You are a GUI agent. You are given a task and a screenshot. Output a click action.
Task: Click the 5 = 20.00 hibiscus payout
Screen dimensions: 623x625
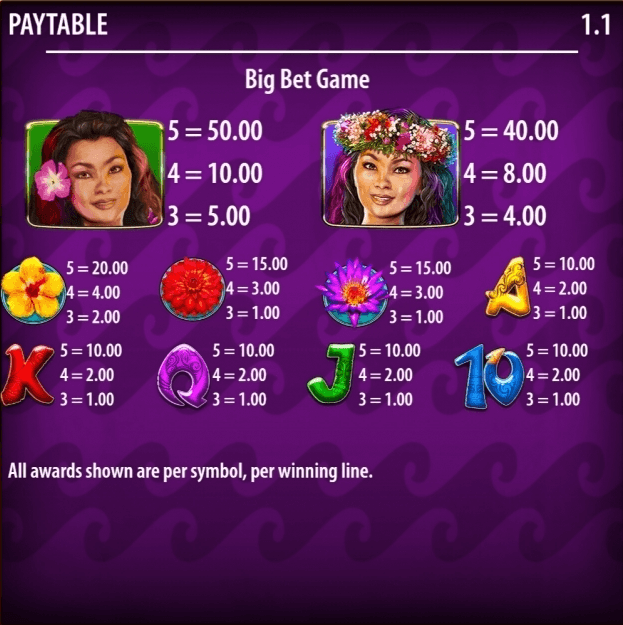coord(97,268)
